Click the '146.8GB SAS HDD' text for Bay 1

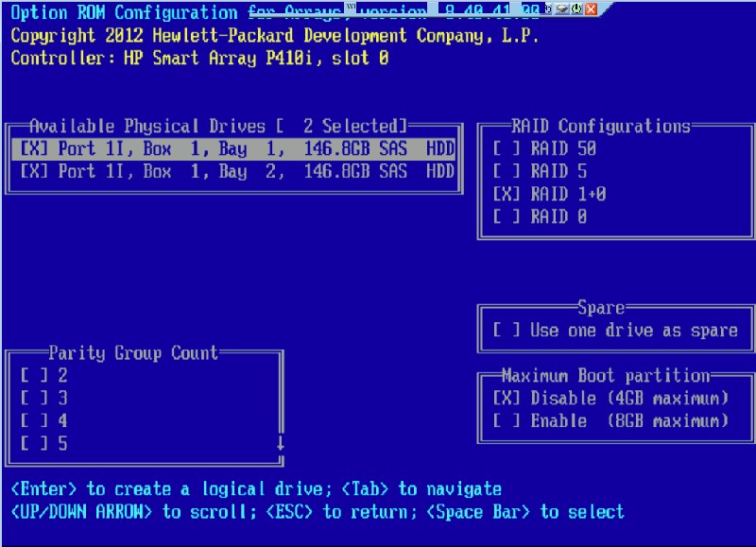tap(379, 149)
